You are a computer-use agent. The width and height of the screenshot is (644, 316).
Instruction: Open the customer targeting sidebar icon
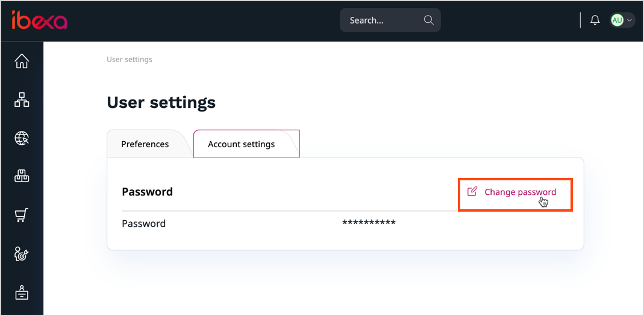click(x=22, y=254)
